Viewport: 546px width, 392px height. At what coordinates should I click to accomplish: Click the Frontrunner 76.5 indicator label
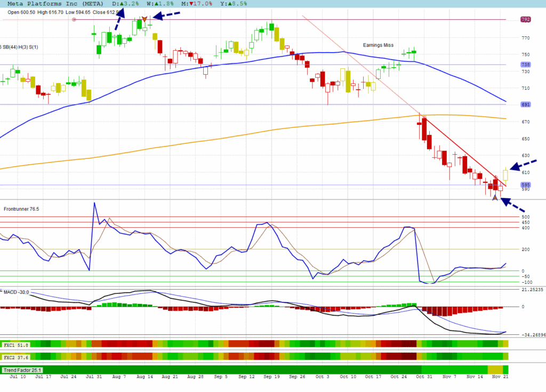22,209
